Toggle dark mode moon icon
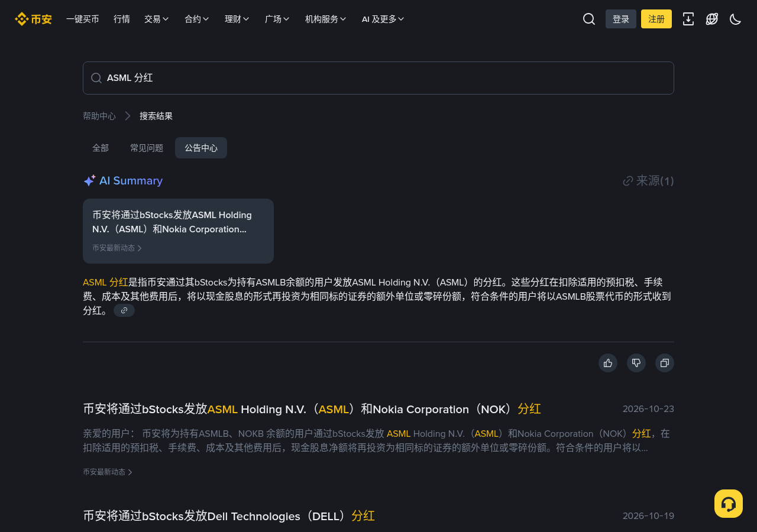Screen dimensions: 757x532 coord(736,19)
